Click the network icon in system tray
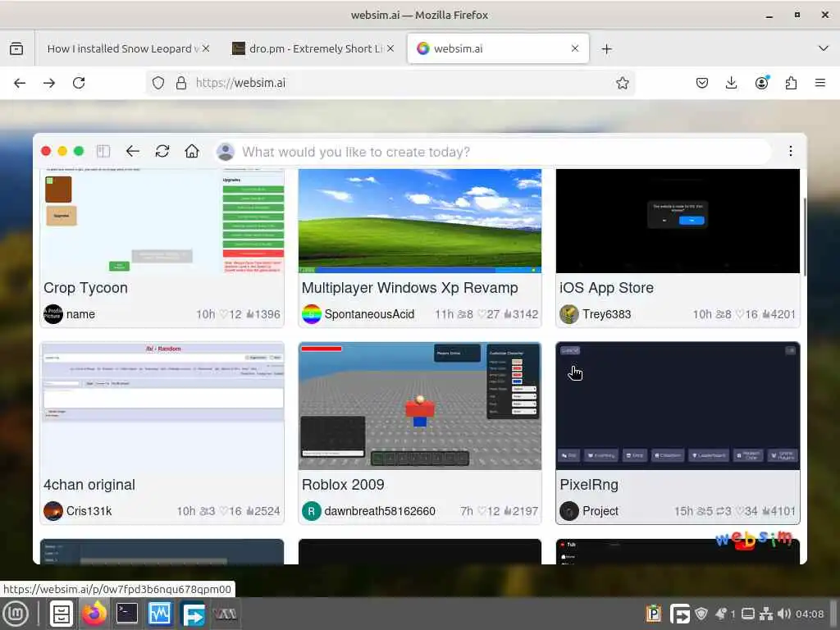The width and height of the screenshot is (840, 630). pos(767,614)
